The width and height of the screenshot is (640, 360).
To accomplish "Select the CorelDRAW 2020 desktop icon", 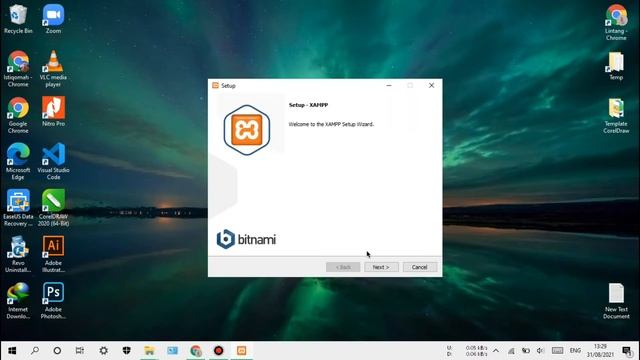I will pyautogui.click(x=53, y=208).
